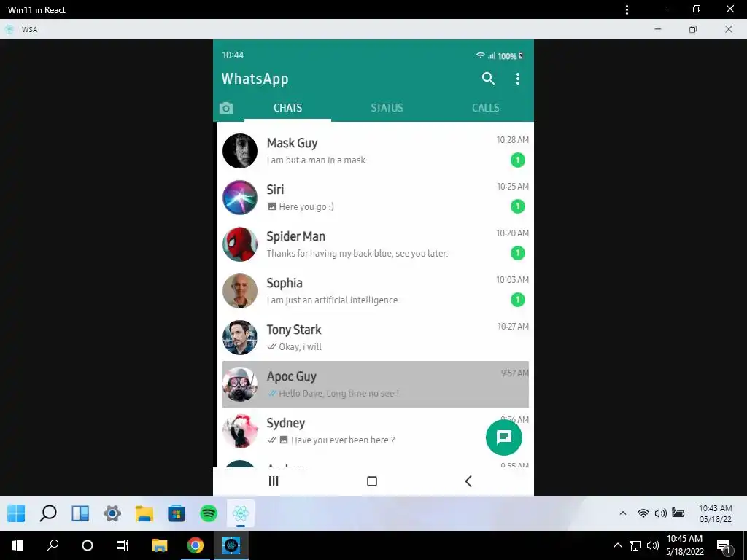Viewport: 747px width, 560px height.
Task: Open Spotify in Win11 React taskbar
Action: point(209,513)
